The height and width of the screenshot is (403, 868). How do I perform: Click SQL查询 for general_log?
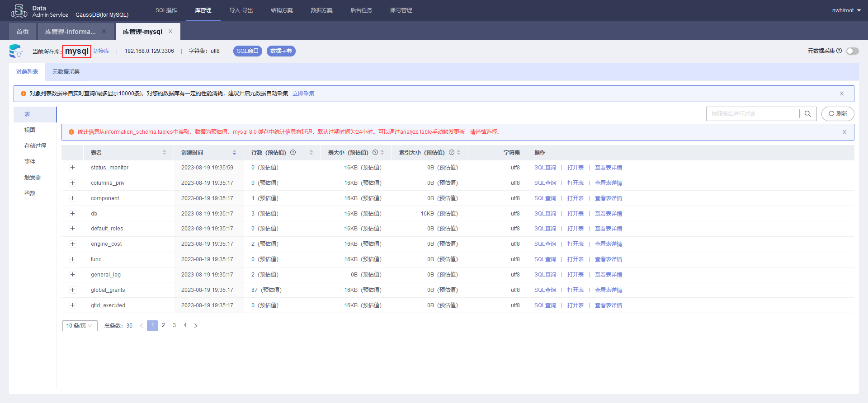pyautogui.click(x=545, y=275)
